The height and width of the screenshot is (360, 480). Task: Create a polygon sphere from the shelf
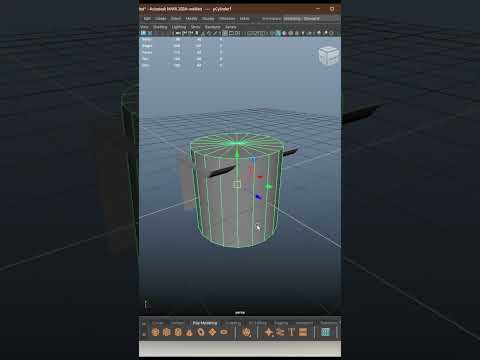(155, 332)
